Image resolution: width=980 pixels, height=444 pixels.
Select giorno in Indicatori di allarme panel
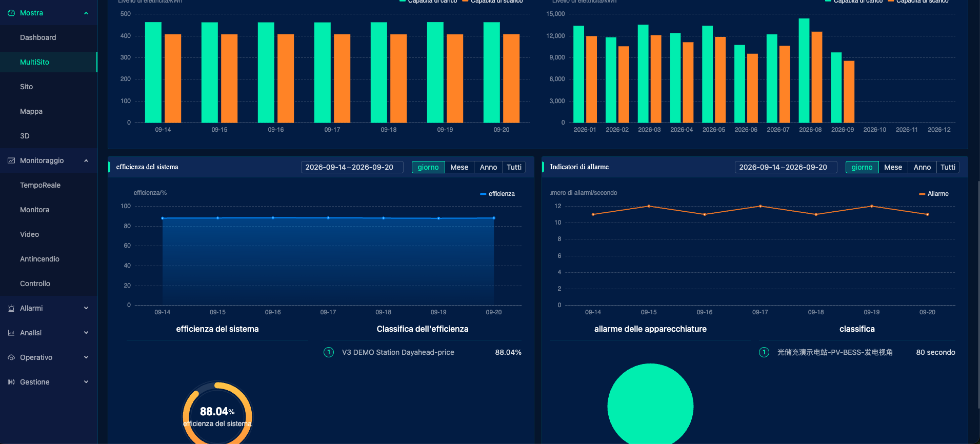tap(862, 167)
